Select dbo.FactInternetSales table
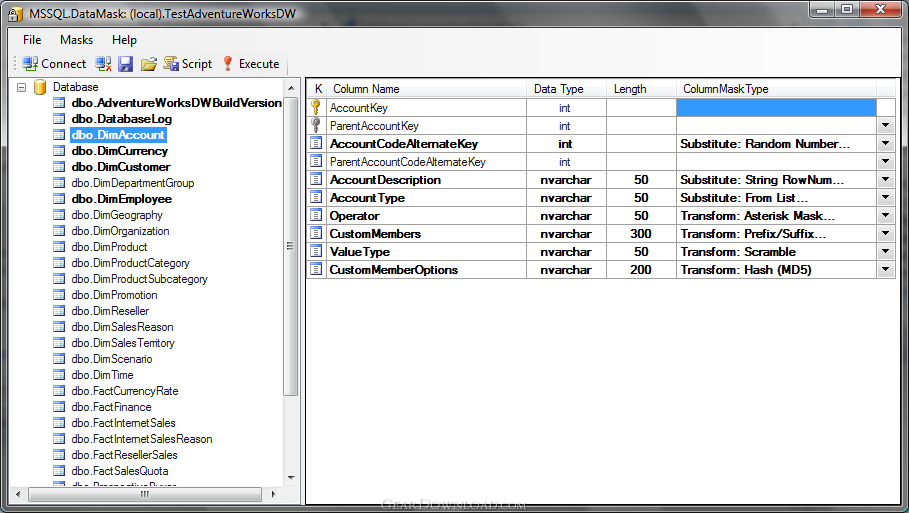 click(123, 423)
